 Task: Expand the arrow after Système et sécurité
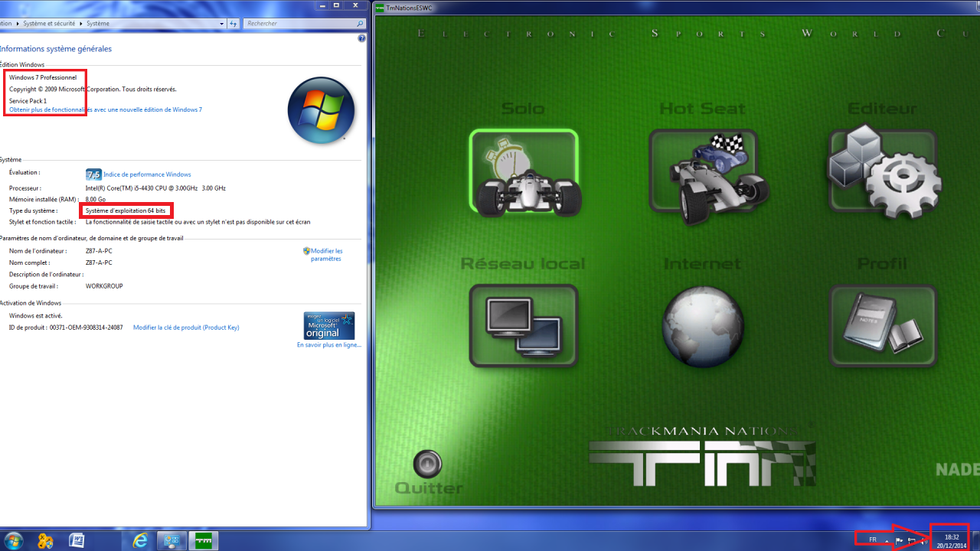pos(82,24)
